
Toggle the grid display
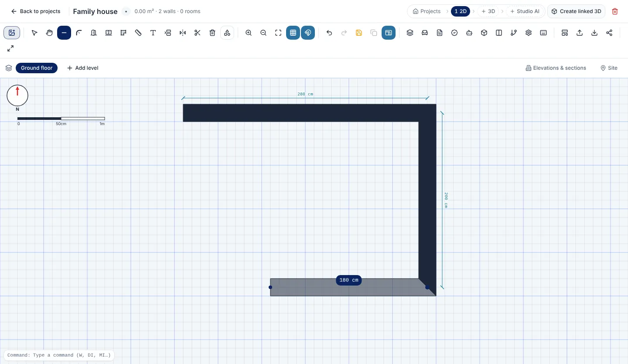pos(293,33)
